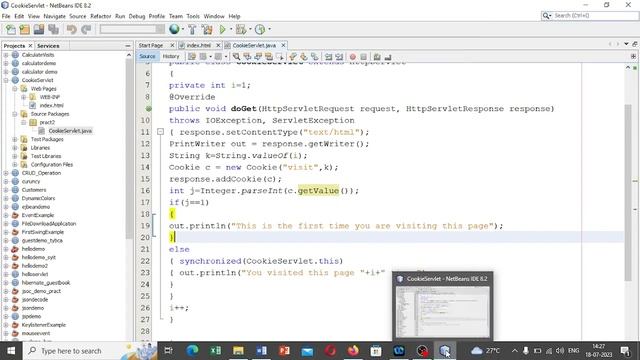Switch to the Services tab
The image size is (640, 360).
[x=48, y=46]
